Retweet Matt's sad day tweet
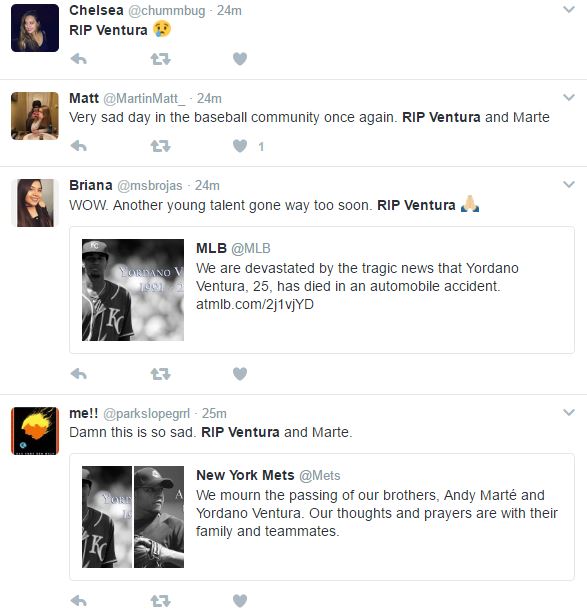 (x=161, y=146)
